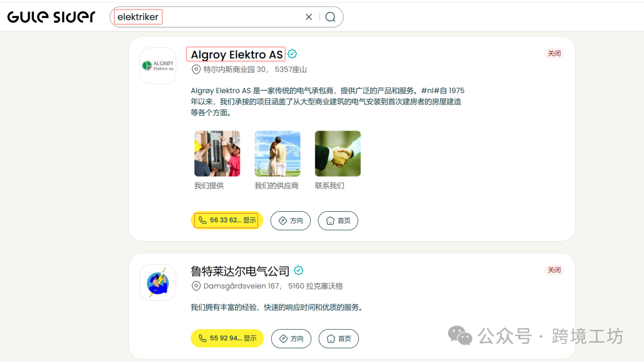The width and height of the screenshot is (644, 362).
Task: Click the location pin icon for 鲁特莱达尔电气公司
Action: tap(196, 286)
